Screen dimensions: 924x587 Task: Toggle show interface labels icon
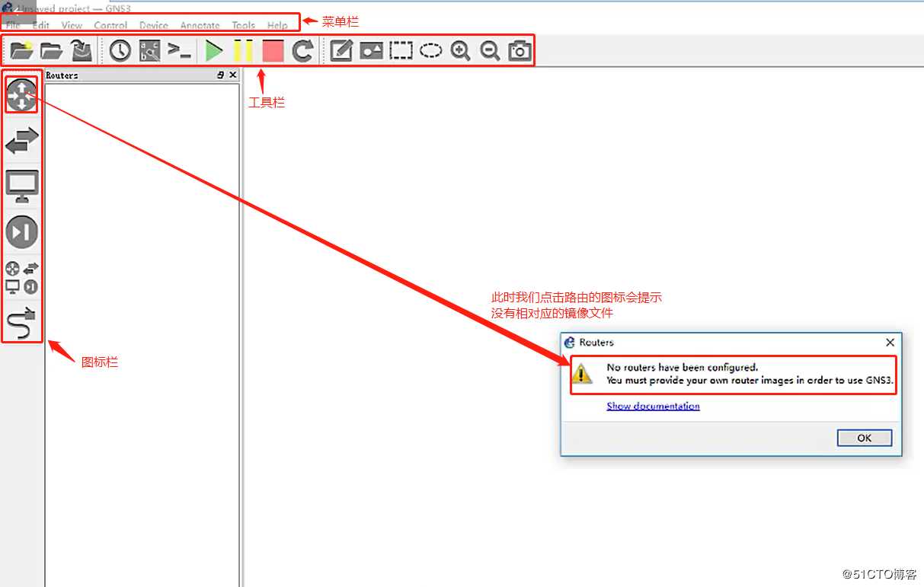tap(150, 51)
